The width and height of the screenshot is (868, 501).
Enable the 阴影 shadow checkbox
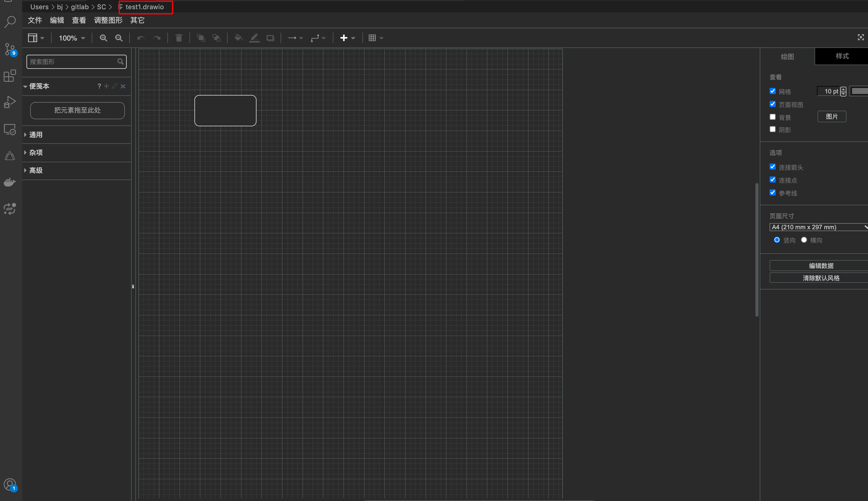(x=773, y=129)
